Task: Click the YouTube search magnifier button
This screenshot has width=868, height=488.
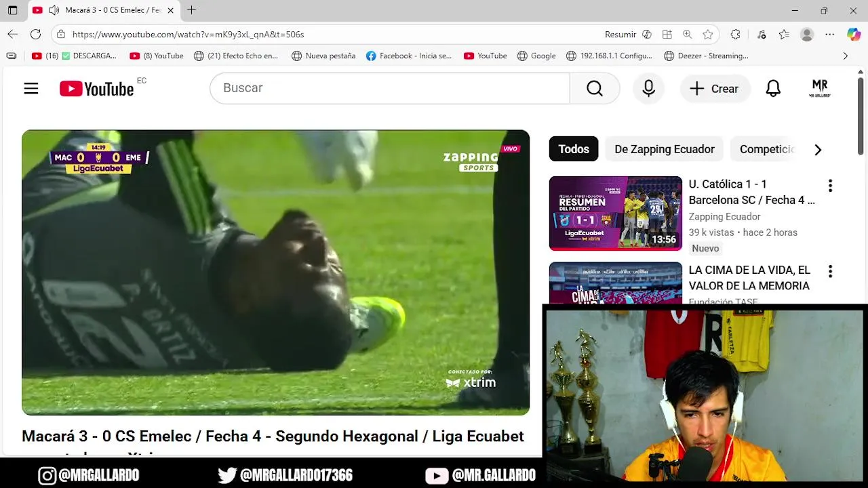Action: pos(595,88)
